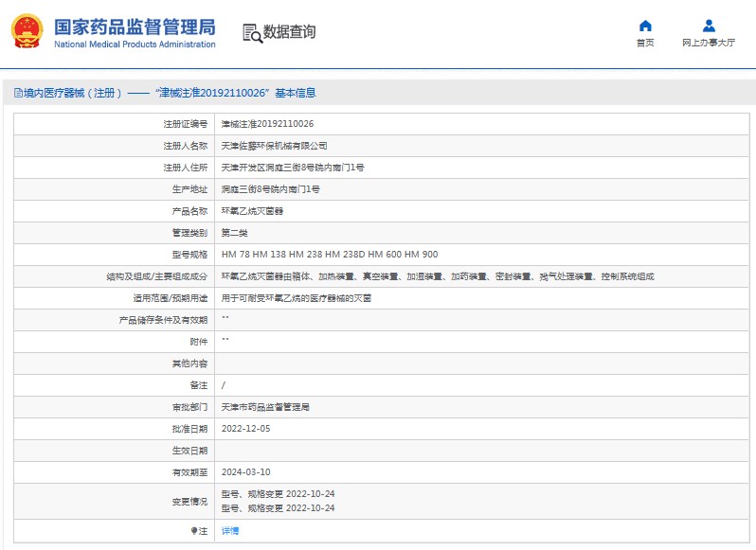Select 天津市药品监督管理局 cell
The image size is (756, 550).
[x=265, y=407]
